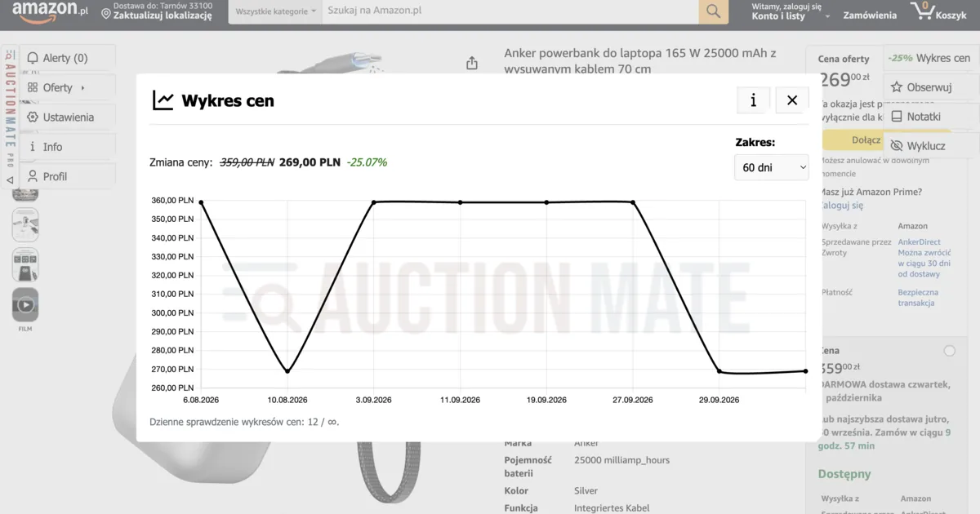Viewport: 980px width, 514px height.
Task: Click the 269,00 PLN new price text
Action: point(310,162)
